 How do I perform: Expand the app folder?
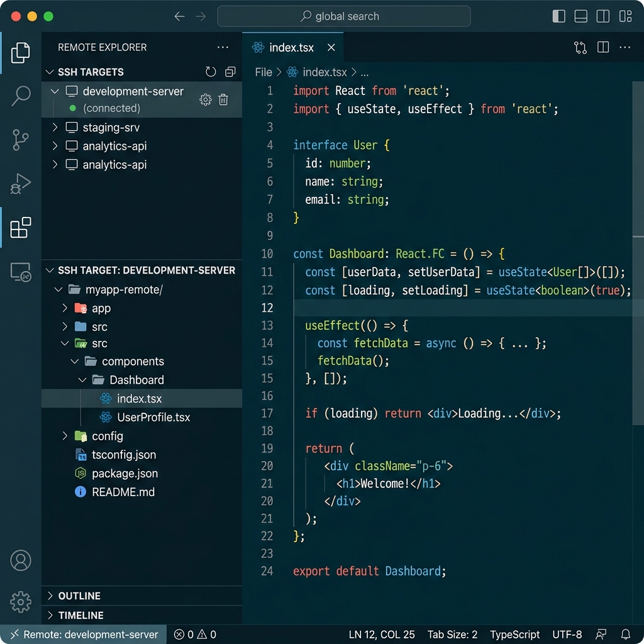(65, 308)
